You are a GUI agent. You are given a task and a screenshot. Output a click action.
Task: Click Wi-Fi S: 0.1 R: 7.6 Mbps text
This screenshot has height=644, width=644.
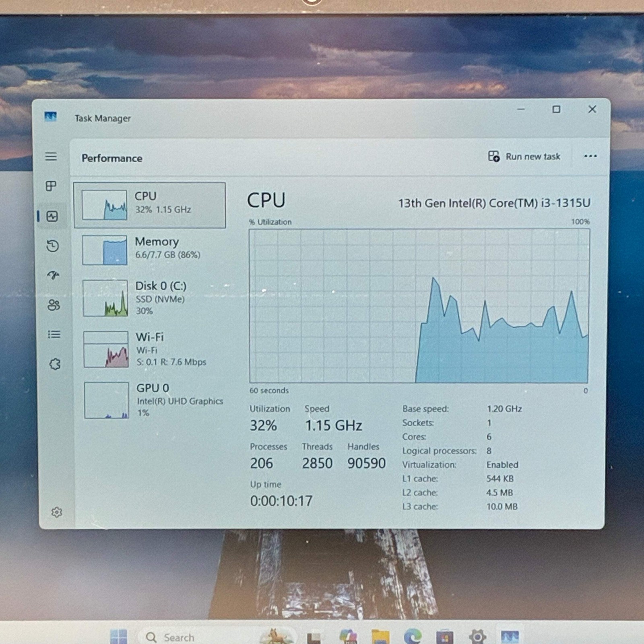171,362
